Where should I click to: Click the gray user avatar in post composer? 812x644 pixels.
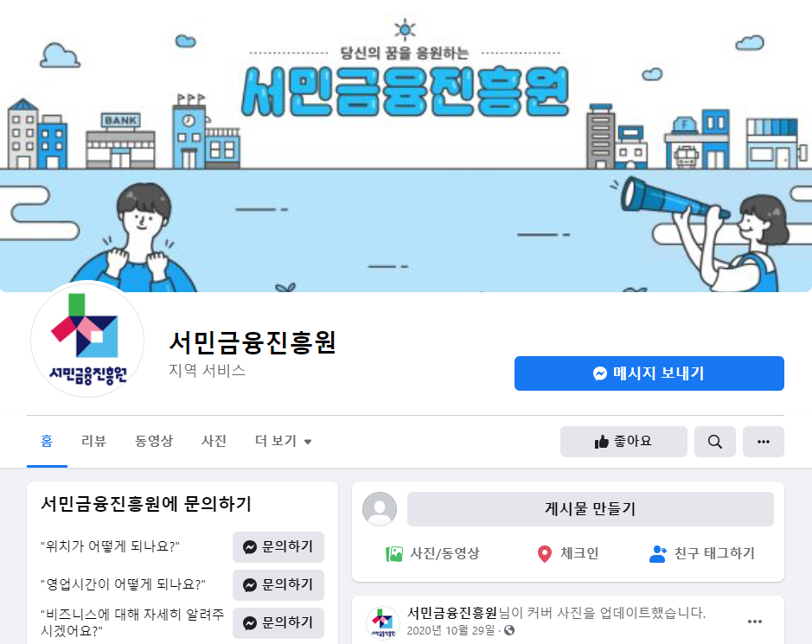(x=380, y=509)
